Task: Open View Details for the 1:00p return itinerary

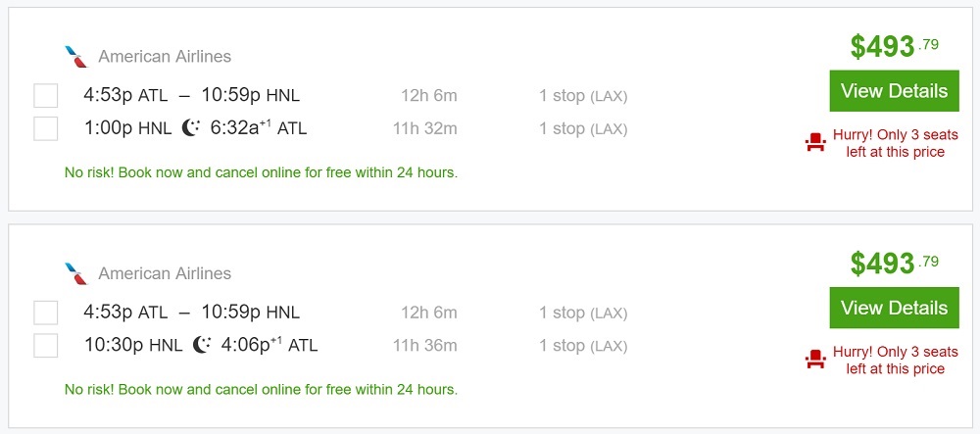Action: pyautogui.click(x=894, y=91)
